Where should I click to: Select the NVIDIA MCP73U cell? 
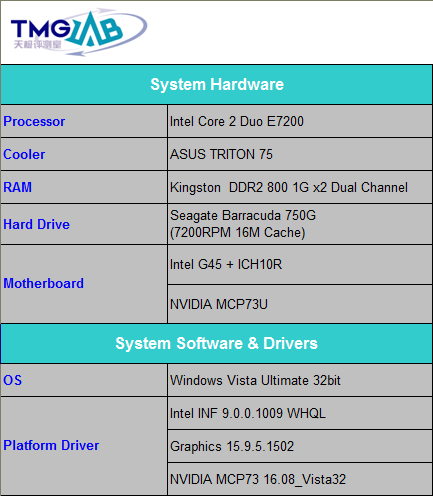click(300, 304)
